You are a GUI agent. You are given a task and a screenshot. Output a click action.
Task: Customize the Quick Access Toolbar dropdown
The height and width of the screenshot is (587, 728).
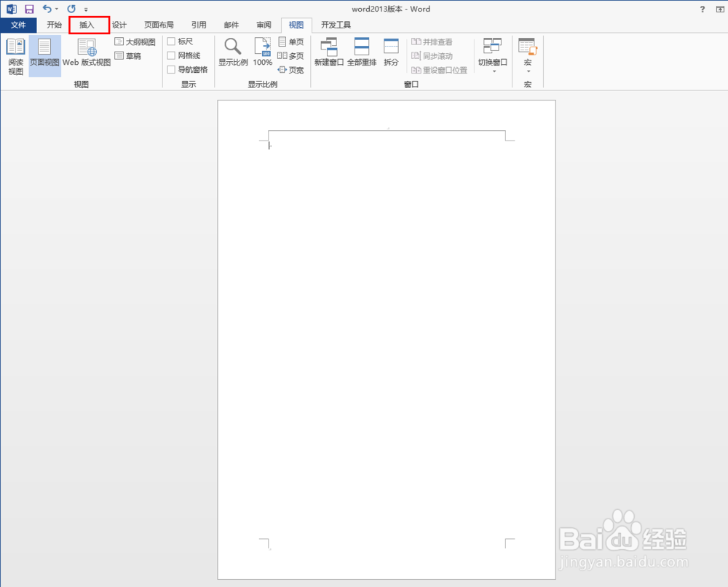coord(86,9)
